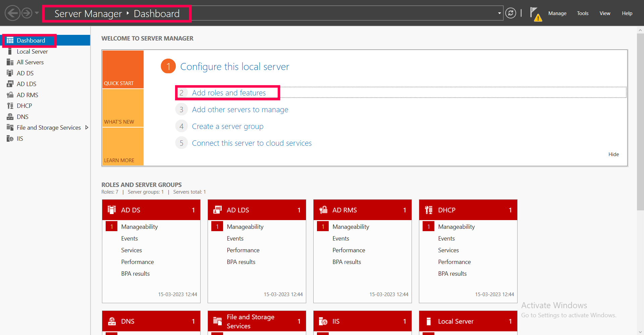Hide the Welcome to Server Manager tile

613,154
